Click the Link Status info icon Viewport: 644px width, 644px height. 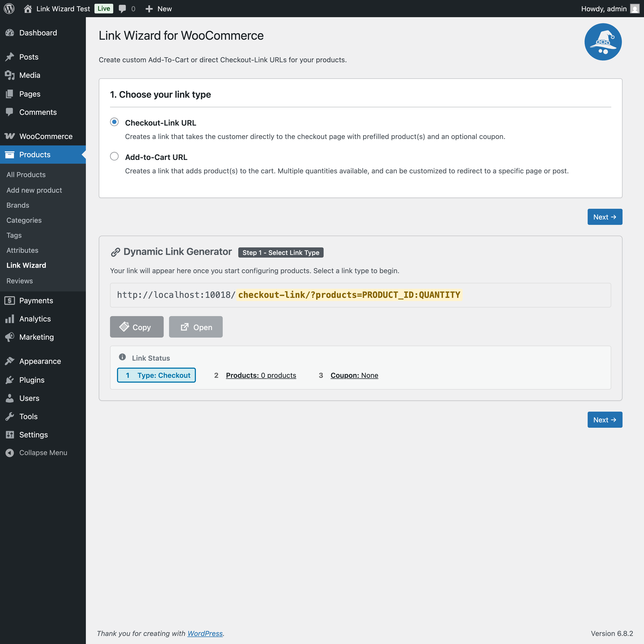click(122, 357)
